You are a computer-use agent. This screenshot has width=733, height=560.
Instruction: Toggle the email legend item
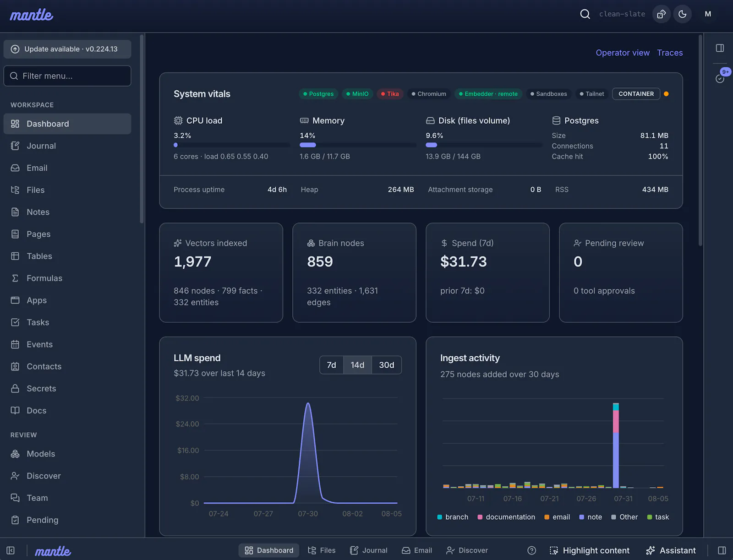click(x=557, y=517)
